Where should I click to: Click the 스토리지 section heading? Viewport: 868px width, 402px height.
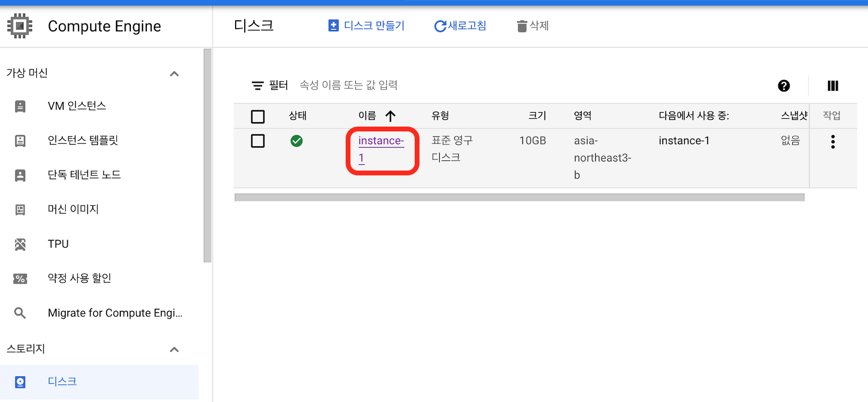pyautogui.click(x=26, y=349)
